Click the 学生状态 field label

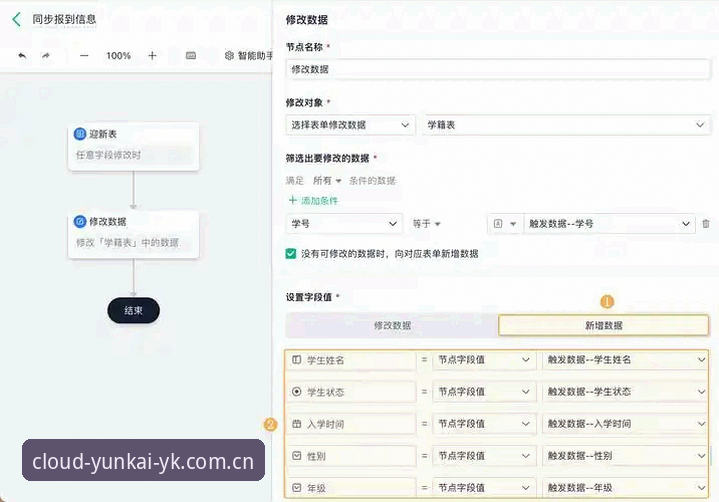326,392
